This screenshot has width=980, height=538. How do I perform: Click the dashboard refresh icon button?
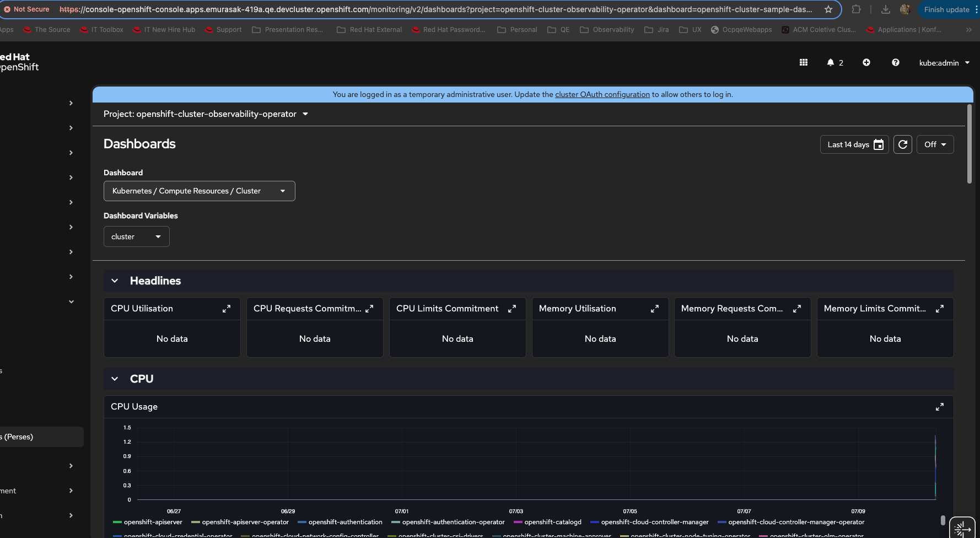click(902, 144)
